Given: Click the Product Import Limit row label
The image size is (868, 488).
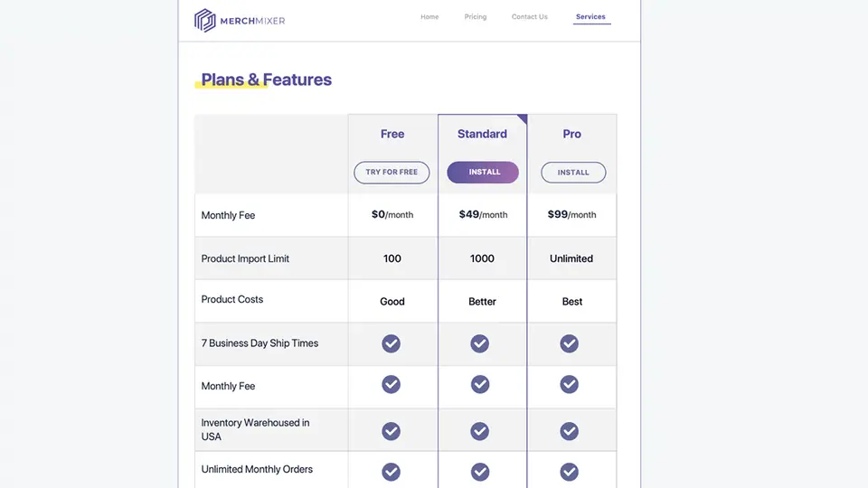Looking at the screenshot, I should click(245, 258).
